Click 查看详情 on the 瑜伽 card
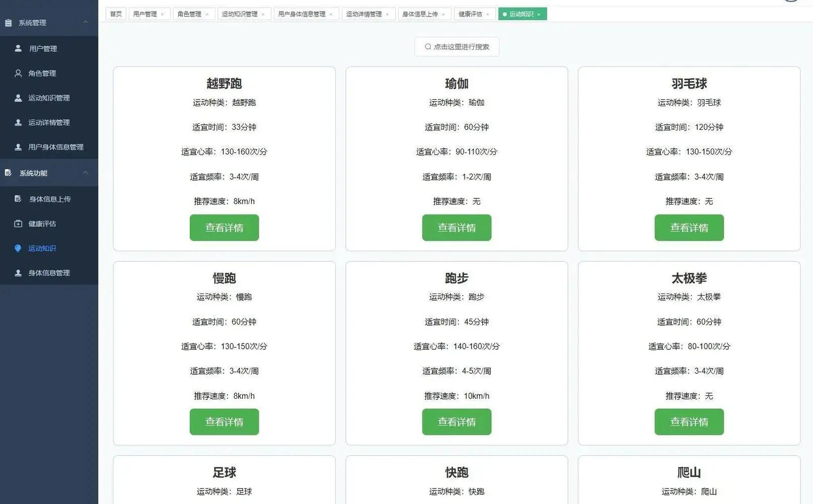Viewport: 813px width, 504px height. coord(456,228)
